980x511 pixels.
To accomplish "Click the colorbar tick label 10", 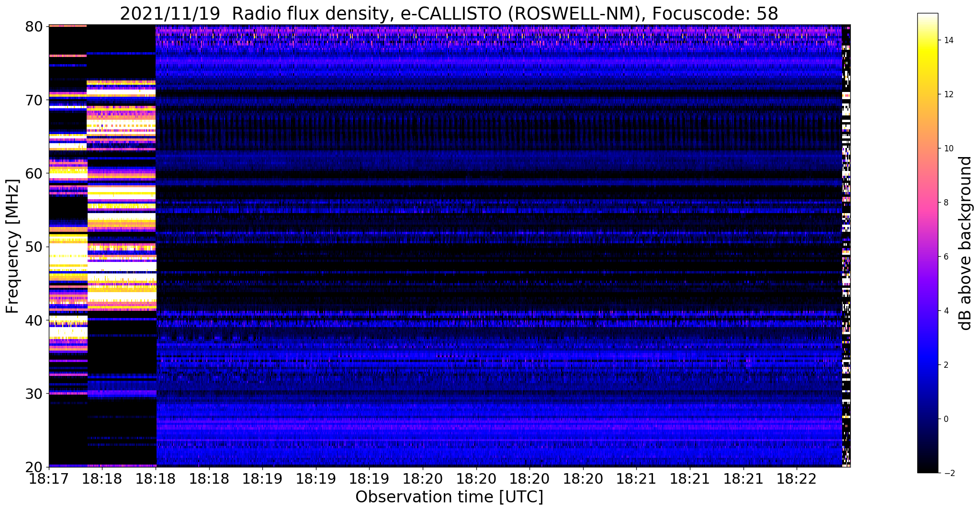I will click(948, 148).
